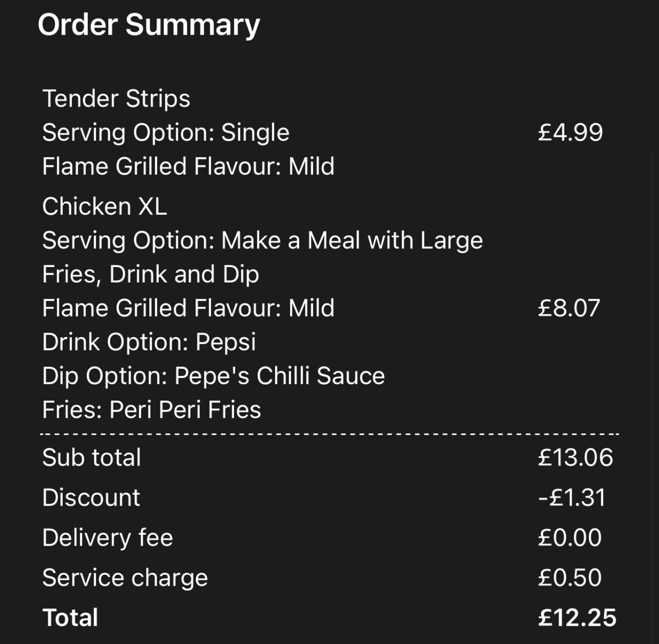Tap the £13.06 sub total amount
The image size is (659, 644).
click(x=575, y=458)
